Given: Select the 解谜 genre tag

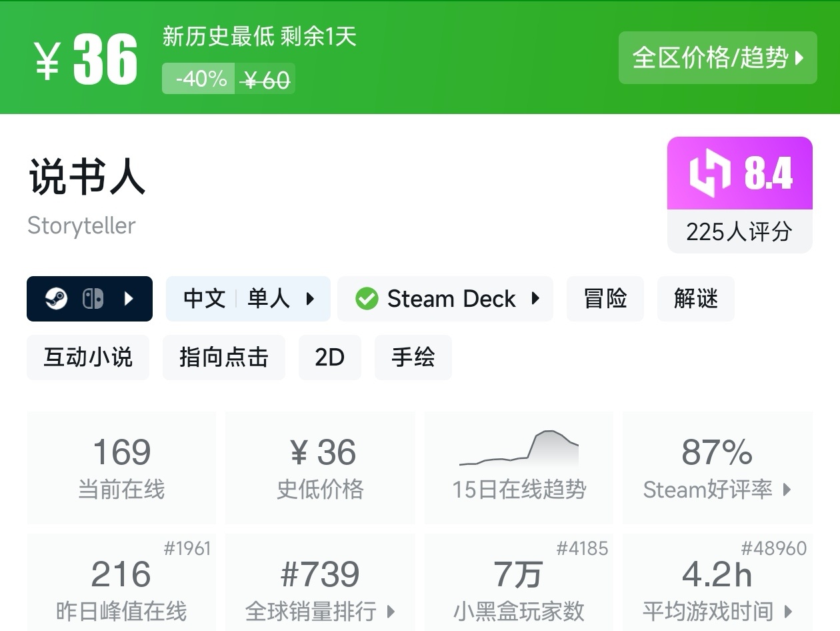Looking at the screenshot, I should (x=695, y=299).
